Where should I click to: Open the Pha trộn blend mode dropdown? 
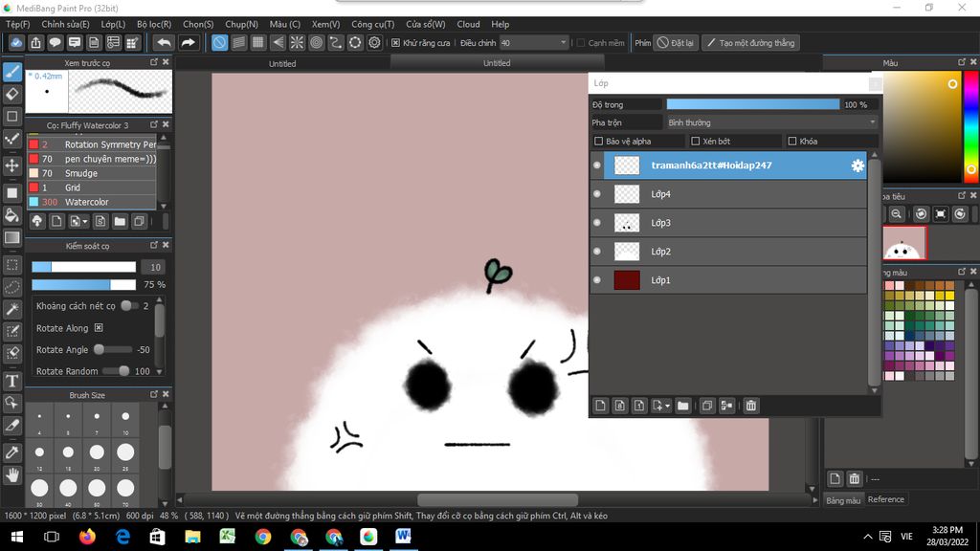(x=772, y=122)
